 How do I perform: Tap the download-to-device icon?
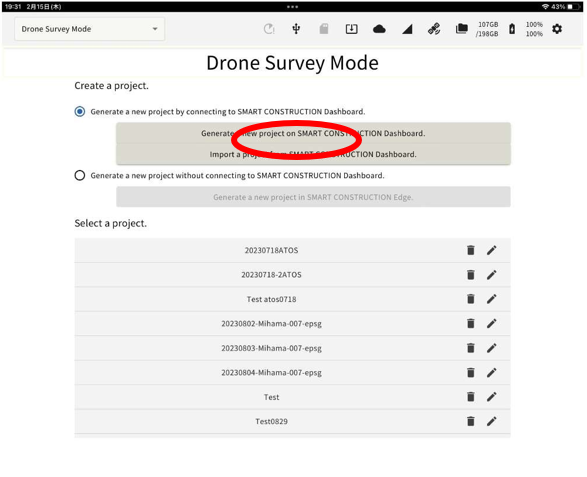tap(352, 29)
